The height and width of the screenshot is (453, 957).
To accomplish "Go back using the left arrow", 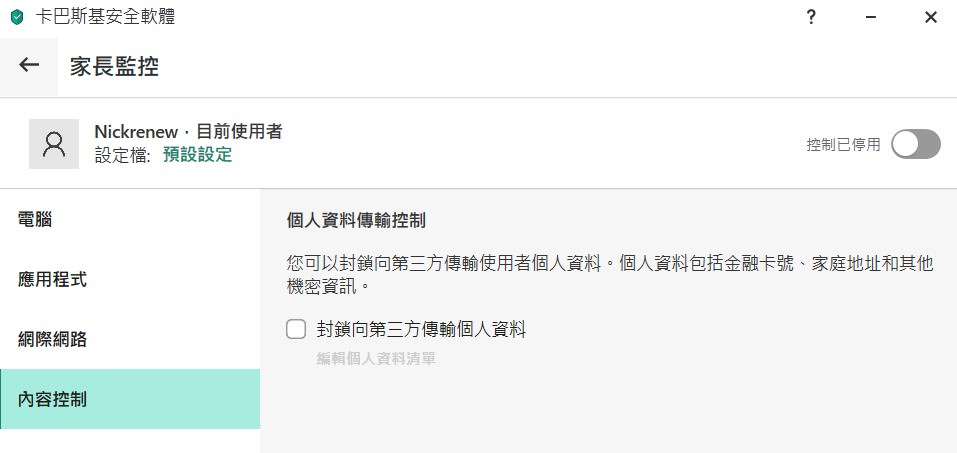I will (29, 65).
